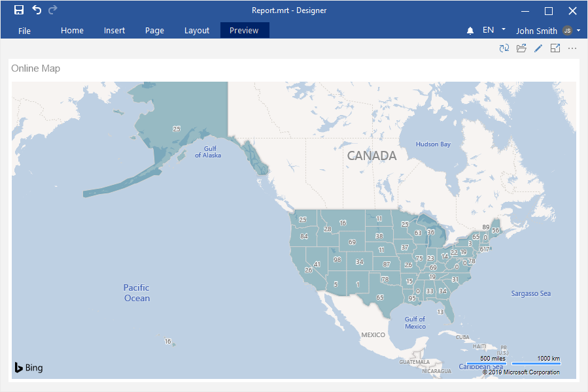The image size is (588, 392).
Task: Open the File menu
Action: point(24,31)
